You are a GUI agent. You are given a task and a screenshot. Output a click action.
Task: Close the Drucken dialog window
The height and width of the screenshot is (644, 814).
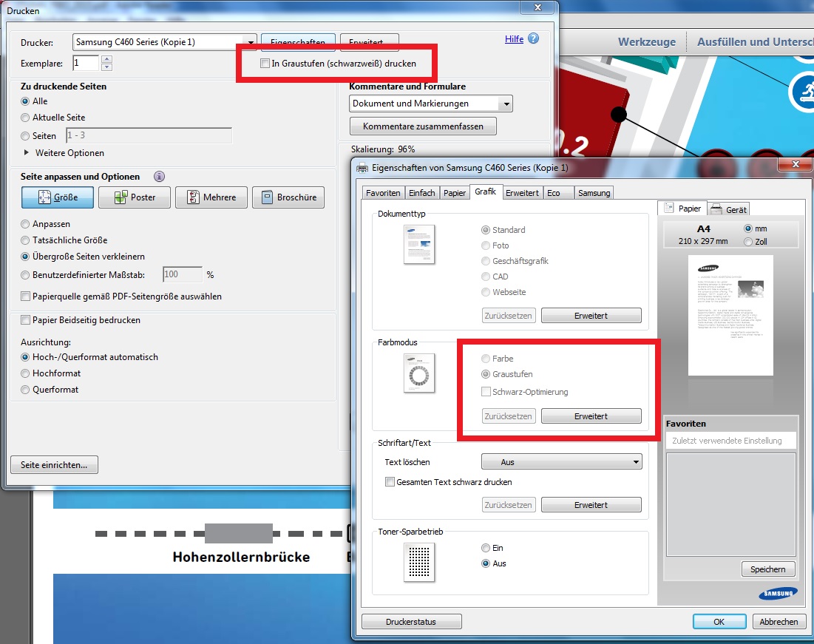tap(537, 7)
